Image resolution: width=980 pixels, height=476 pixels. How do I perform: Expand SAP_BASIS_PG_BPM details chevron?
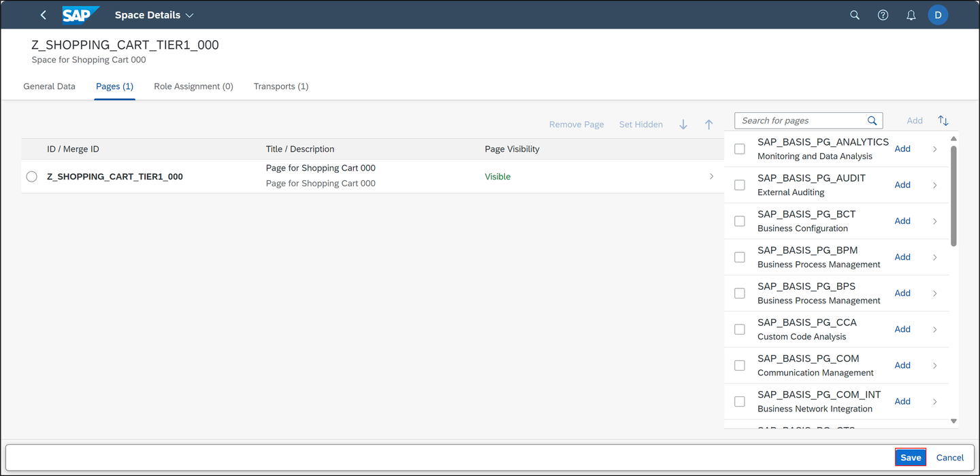pos(935,257)
